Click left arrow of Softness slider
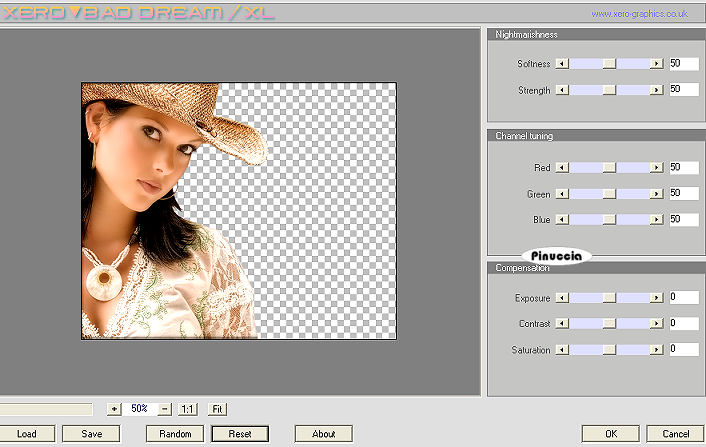Image resolution: width=706 pixels, height=447 pixels. coord(561,63)
